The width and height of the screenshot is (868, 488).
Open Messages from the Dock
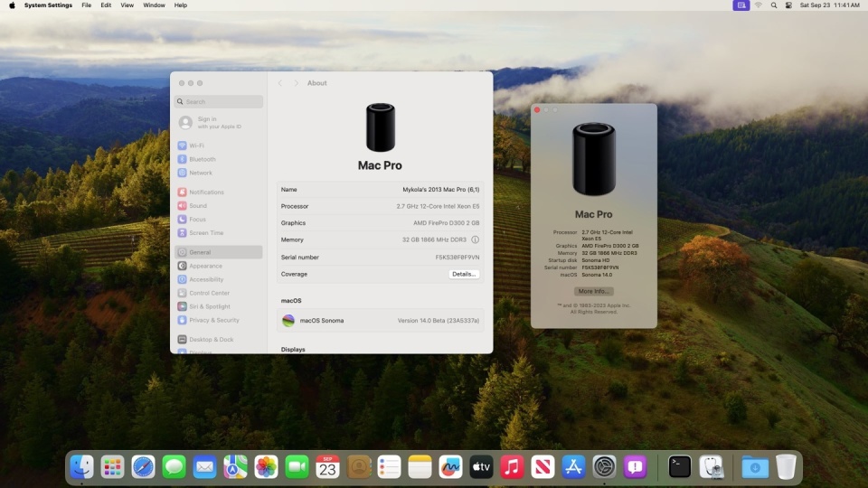174,467
